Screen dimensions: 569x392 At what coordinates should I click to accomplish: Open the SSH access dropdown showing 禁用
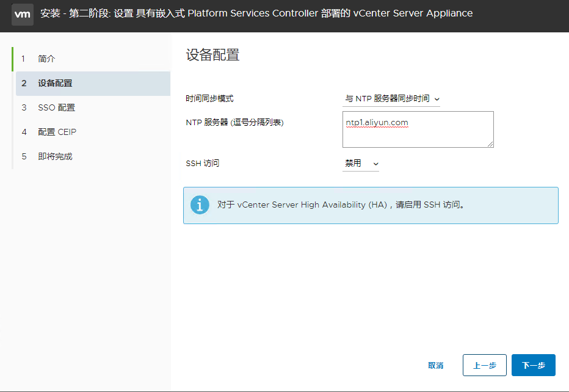[360, 163]
